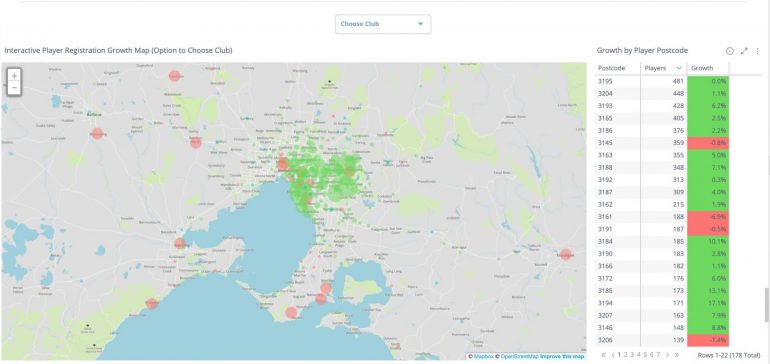Screen dimensions: 770x364
Task: Zoom in on the map
Action: point(14,76)
